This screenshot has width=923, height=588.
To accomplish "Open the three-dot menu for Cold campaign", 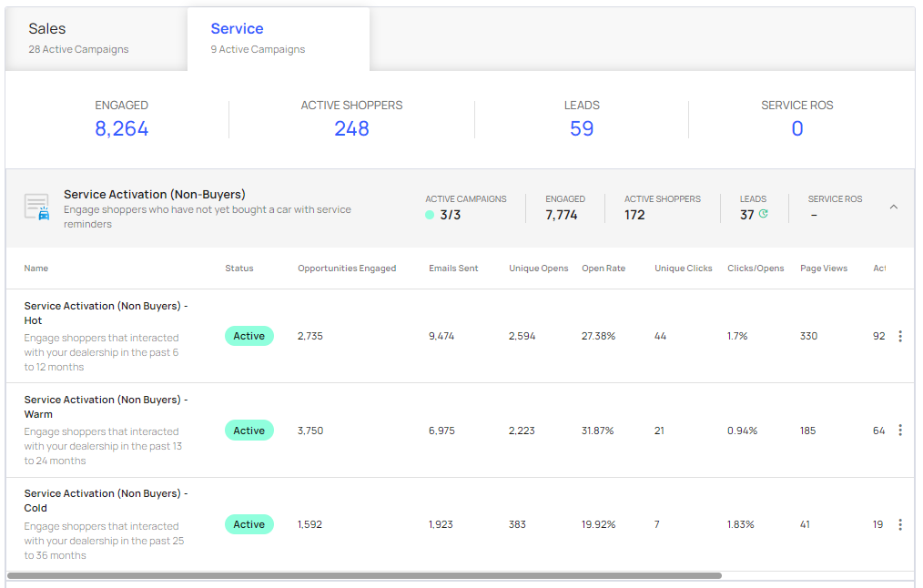I will (900, 524).
